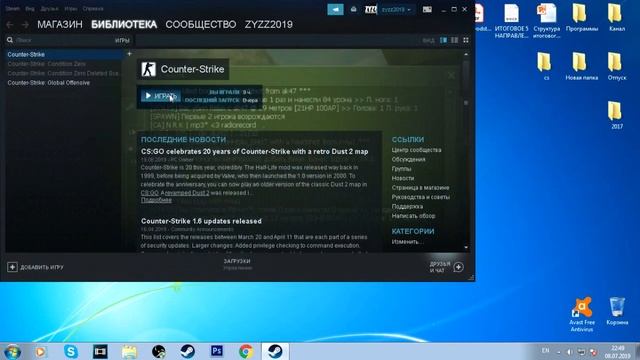Open the Страница в магазине link
Viewport: 640px width, 360px height.
click(x=420, y=188)
